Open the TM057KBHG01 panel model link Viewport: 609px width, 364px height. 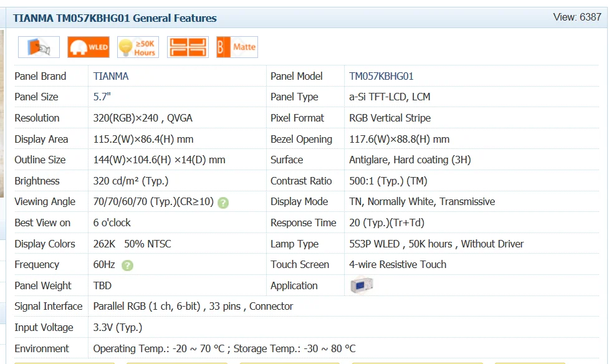(381, 76)
